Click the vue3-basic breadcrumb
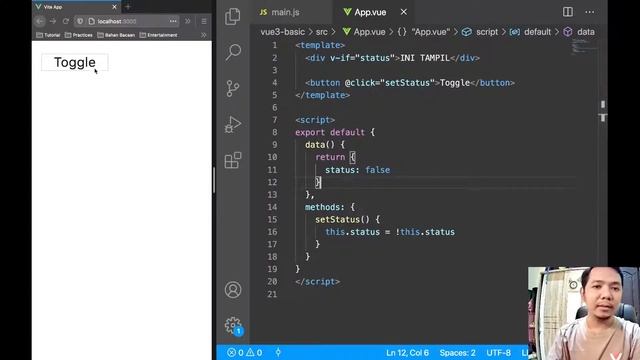Screen dimensions: 640x360 click(x=282, y=32)
